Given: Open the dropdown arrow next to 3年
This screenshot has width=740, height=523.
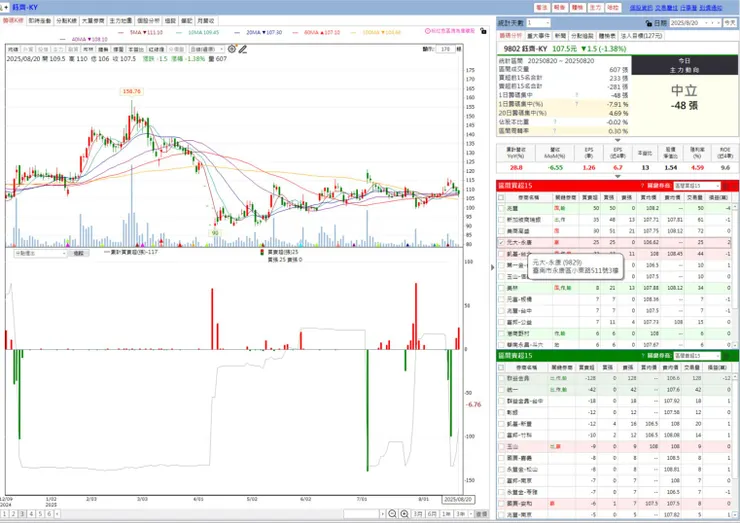Looking at the screenshot, I should tap(471, 514).
